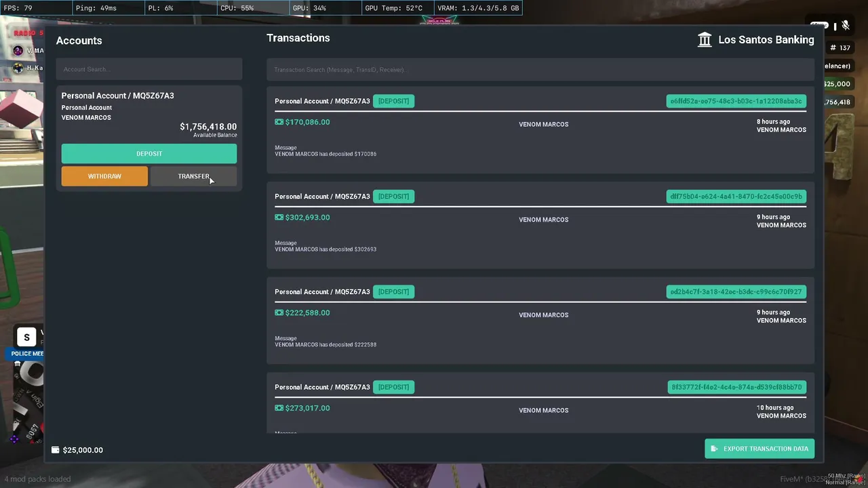The width and height of the screenshot is (868, 488).
Task: Click the "Transactions" heading
Action: [x=298, y=38]
